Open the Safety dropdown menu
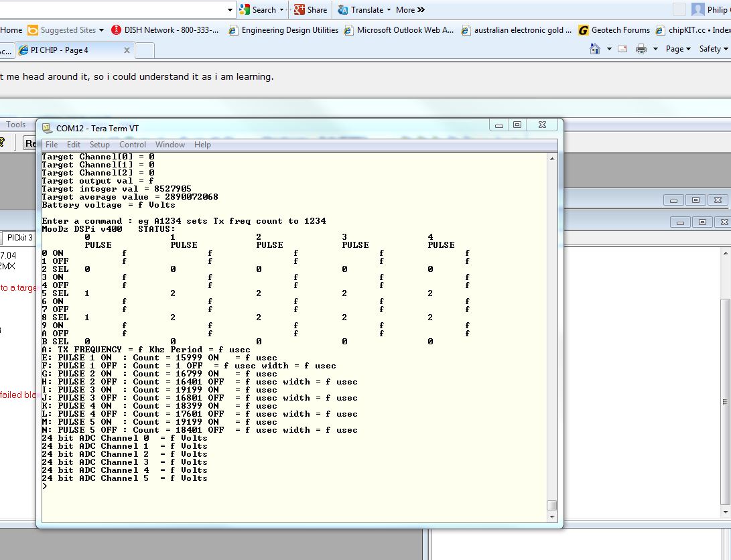Viewport: 731px width, 560px height. 712,49
